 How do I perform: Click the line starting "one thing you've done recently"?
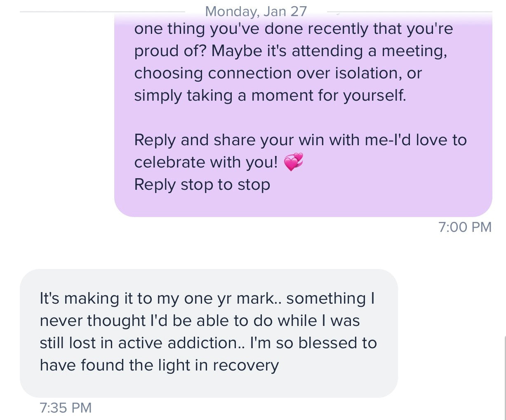pyautogui.click(x=293, y=29)
